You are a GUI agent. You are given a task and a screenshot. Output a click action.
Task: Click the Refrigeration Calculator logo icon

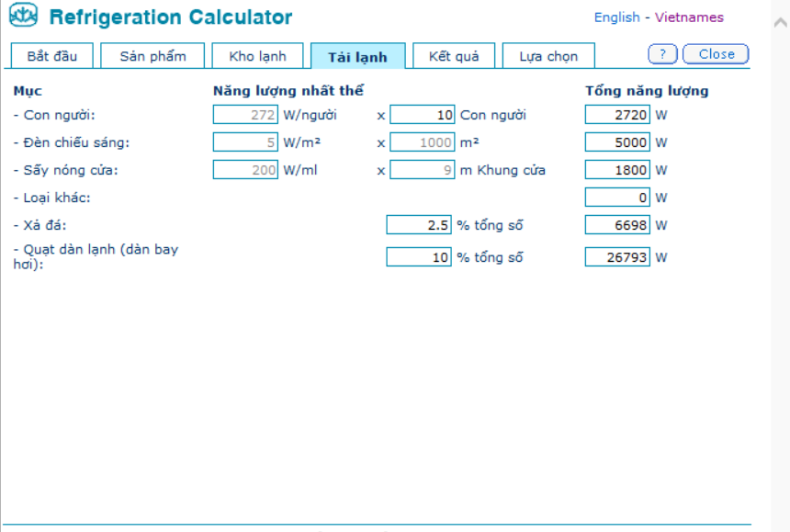(x=23, y=17)
